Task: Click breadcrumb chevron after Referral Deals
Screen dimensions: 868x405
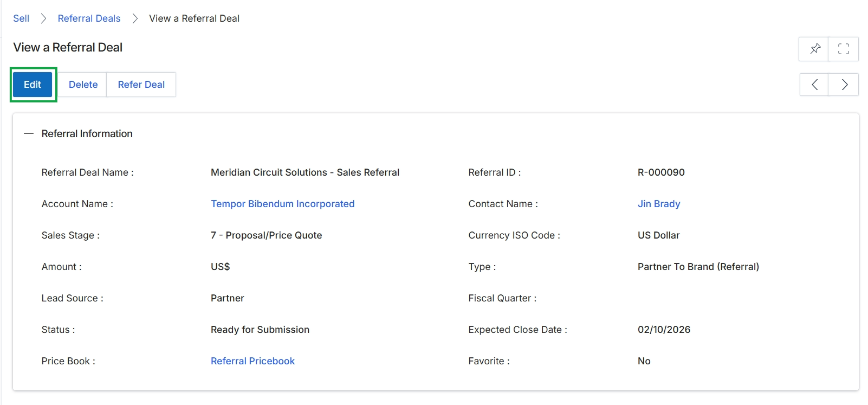Action: pos(135,18)
